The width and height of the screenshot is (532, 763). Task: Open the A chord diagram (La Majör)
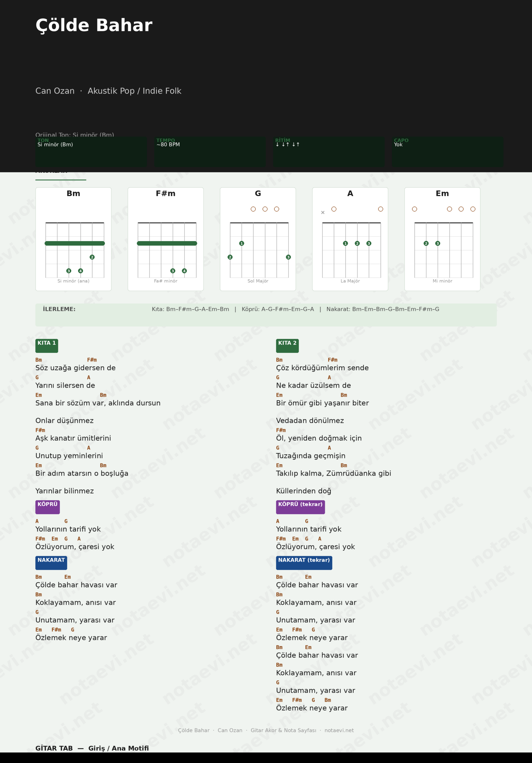coord(350,239)
